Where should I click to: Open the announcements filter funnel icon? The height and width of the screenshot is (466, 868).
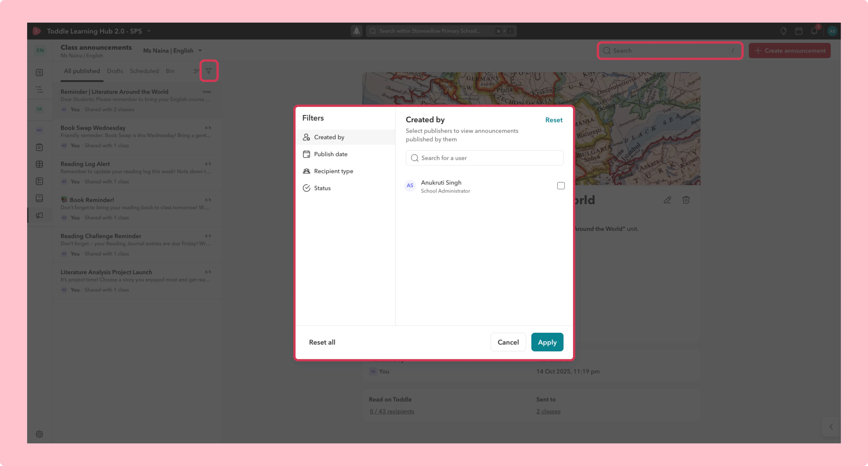[x=209, y=71]
